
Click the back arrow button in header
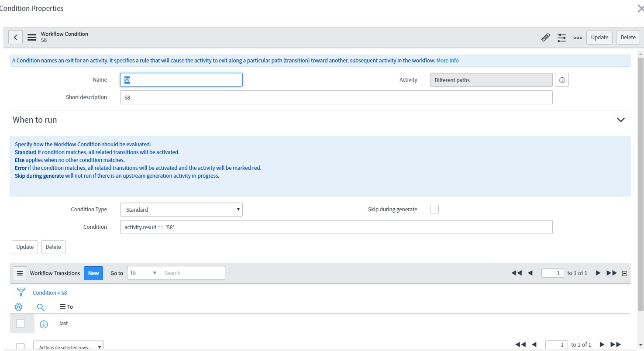click(x=15, y=37)
